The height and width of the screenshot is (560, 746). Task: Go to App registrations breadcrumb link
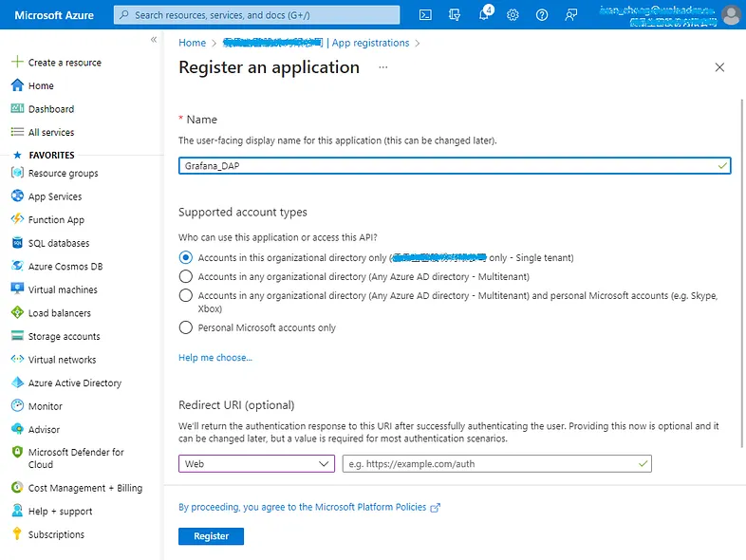pyautogui.click(x=370, y=43)
